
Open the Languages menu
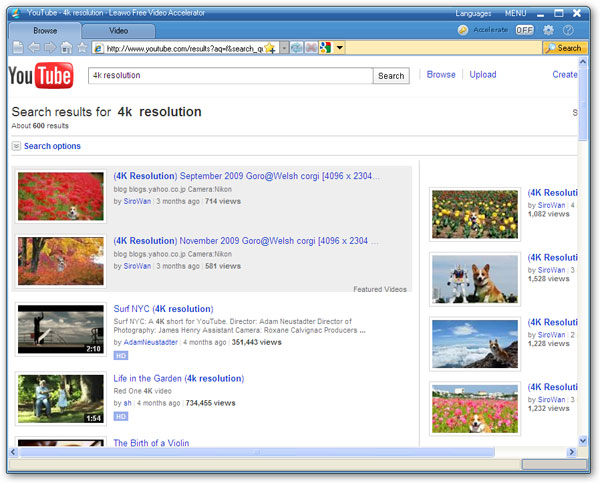point(473,13)
